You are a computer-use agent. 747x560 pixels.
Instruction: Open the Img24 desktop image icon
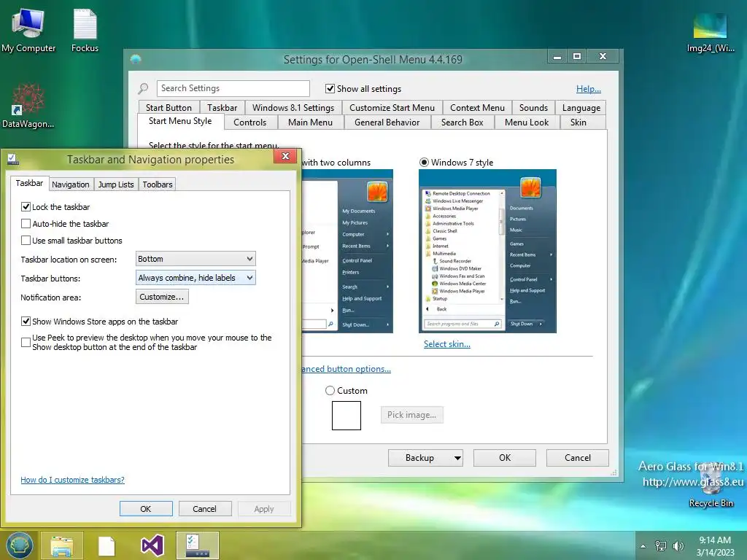coord(711,32)
